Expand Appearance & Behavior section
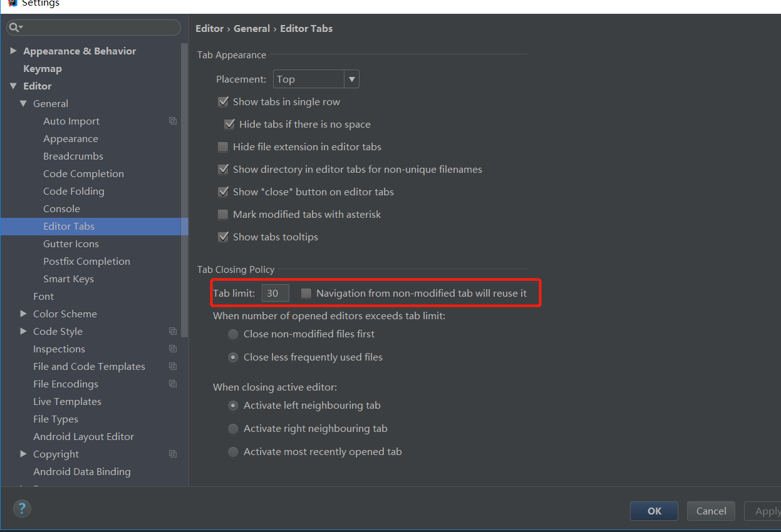Screen dimensions: 781x532 click(13, 51)
